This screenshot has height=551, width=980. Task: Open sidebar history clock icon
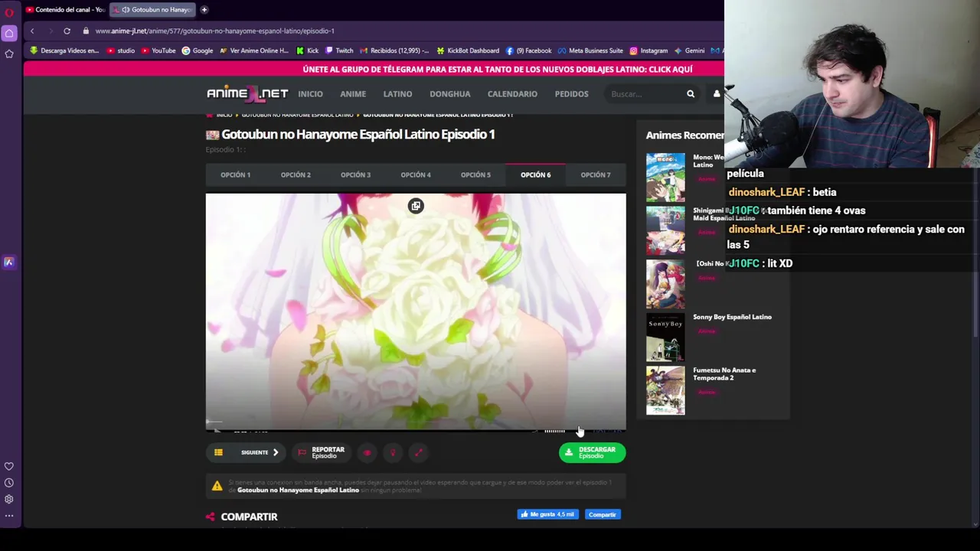(x=9, y=483)
